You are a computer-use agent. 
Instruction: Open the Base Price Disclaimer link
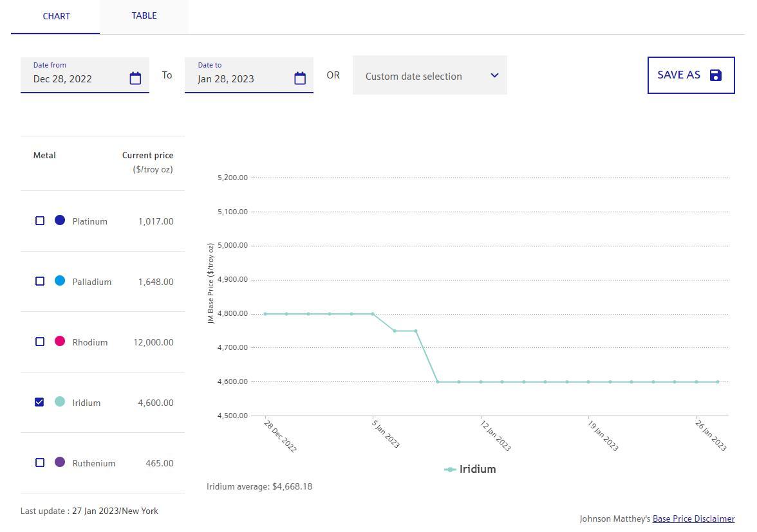(693, 518)
